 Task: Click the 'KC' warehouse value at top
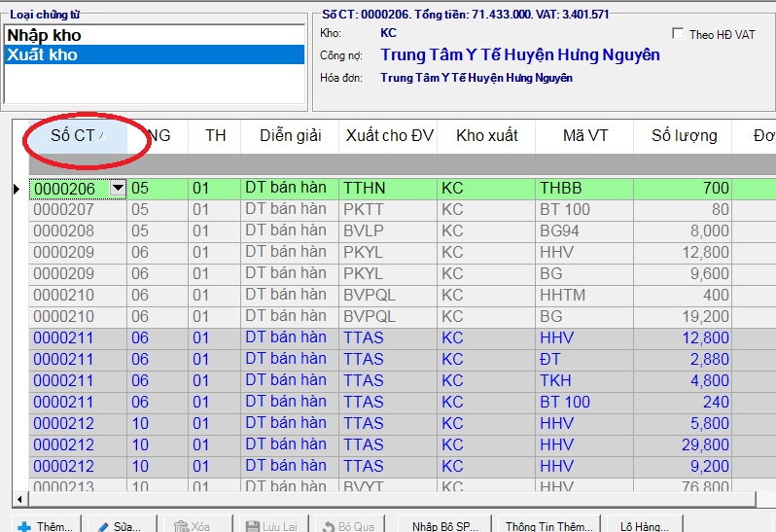pos(389,33)
